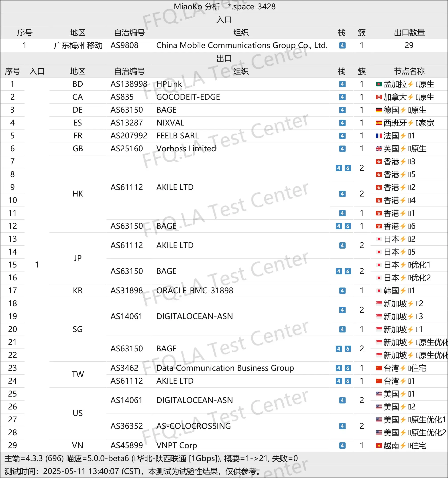
Task: Click the AS31898 cell
Action: tap(126, 291)
